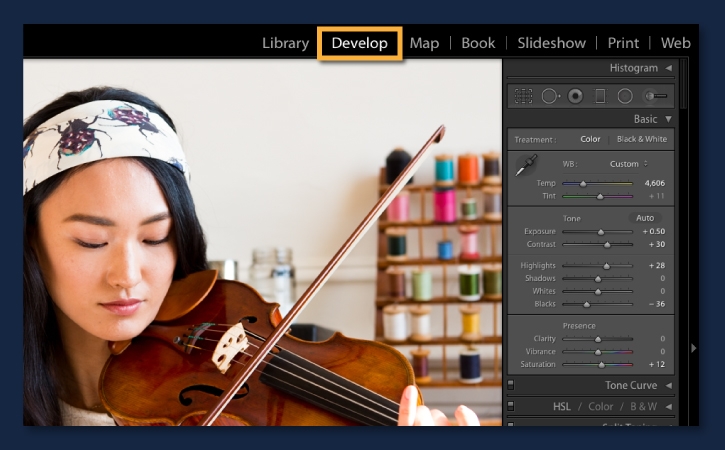Open the Web module
The image size is (725, 450).
pos(676,43)
